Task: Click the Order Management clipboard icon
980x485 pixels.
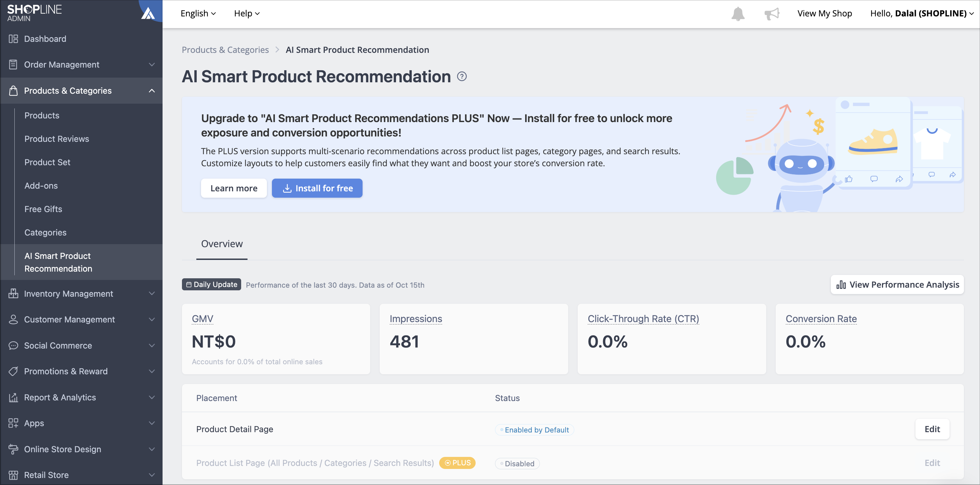Action: tap(13, 65)
